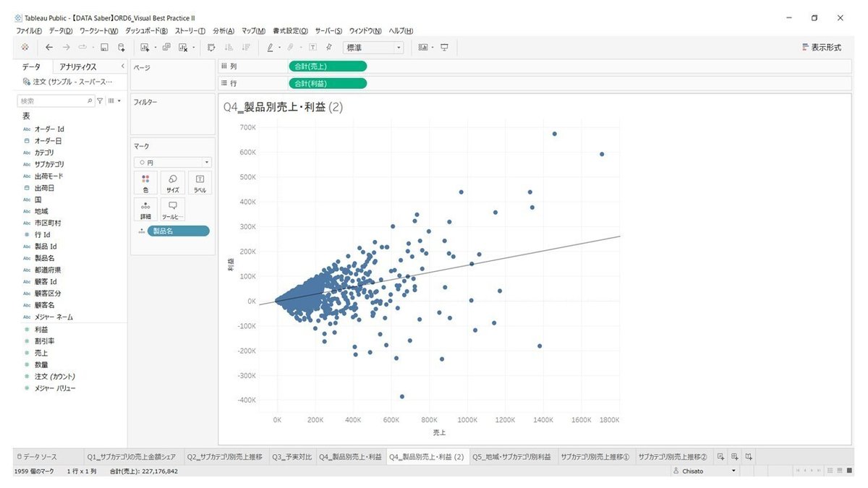The height and width of the screenshot is (488, 868).
Task: Open the 色 (Color) shelf on Marks card
Action: point(145,182)
